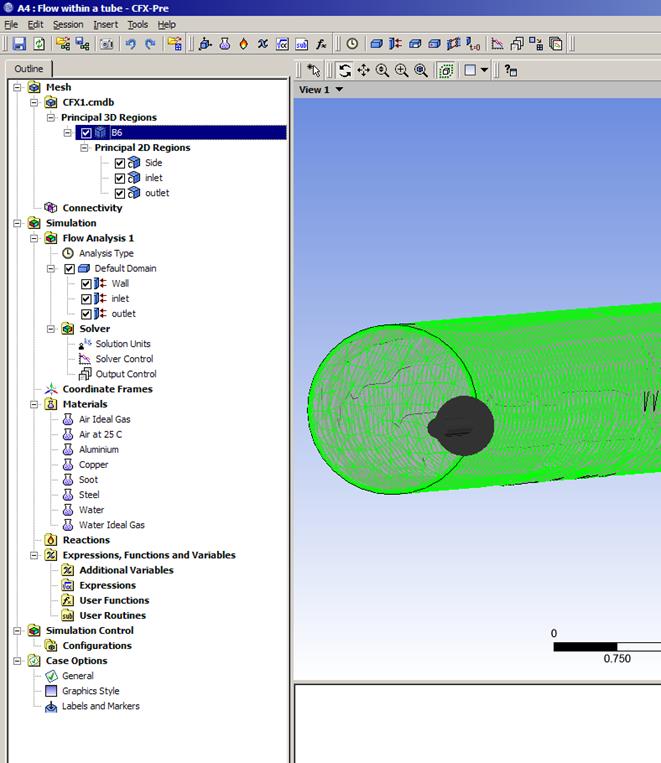
Task: Select Solver Control in the outline tree
Action: [124, 359]
